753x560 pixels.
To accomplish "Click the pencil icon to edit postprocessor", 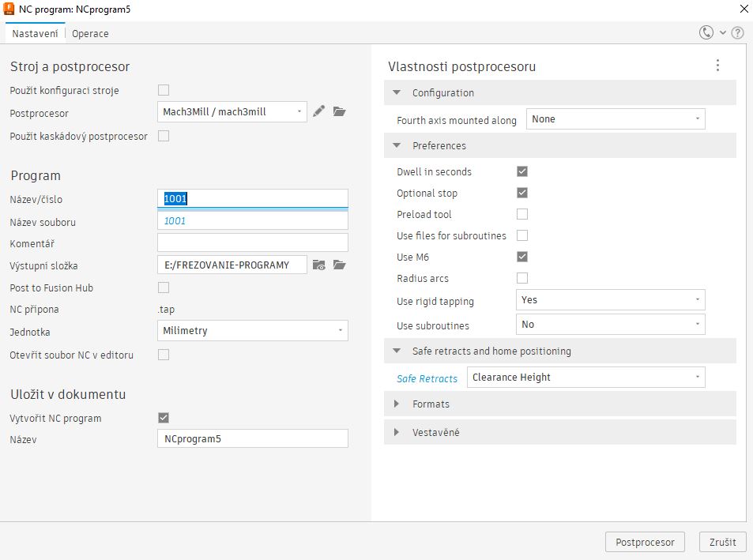I will tap(318, 111).
